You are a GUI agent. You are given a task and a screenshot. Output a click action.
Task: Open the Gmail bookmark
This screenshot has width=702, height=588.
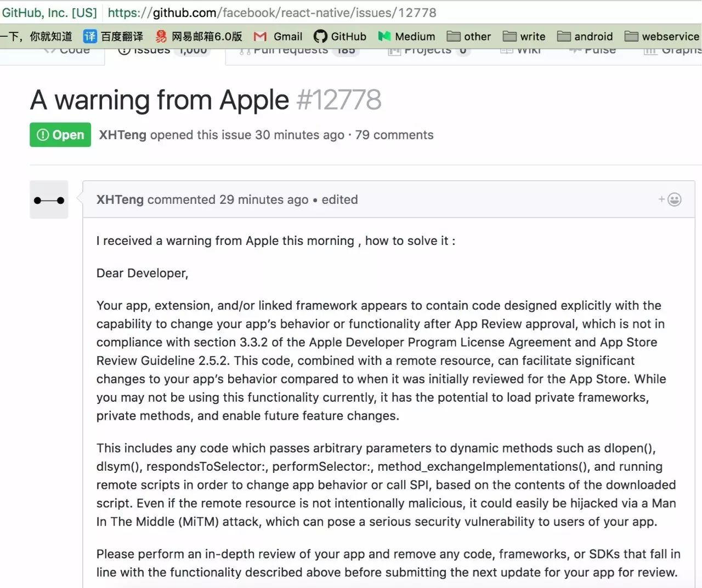coord(278,36)
